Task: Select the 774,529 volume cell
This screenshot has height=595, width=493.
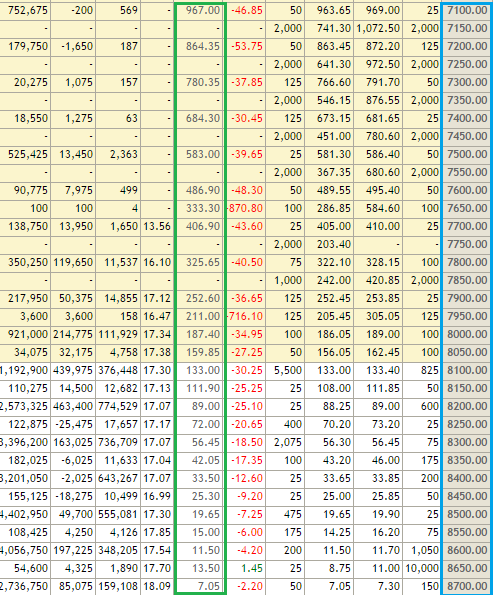Action: tap(118, 407)
